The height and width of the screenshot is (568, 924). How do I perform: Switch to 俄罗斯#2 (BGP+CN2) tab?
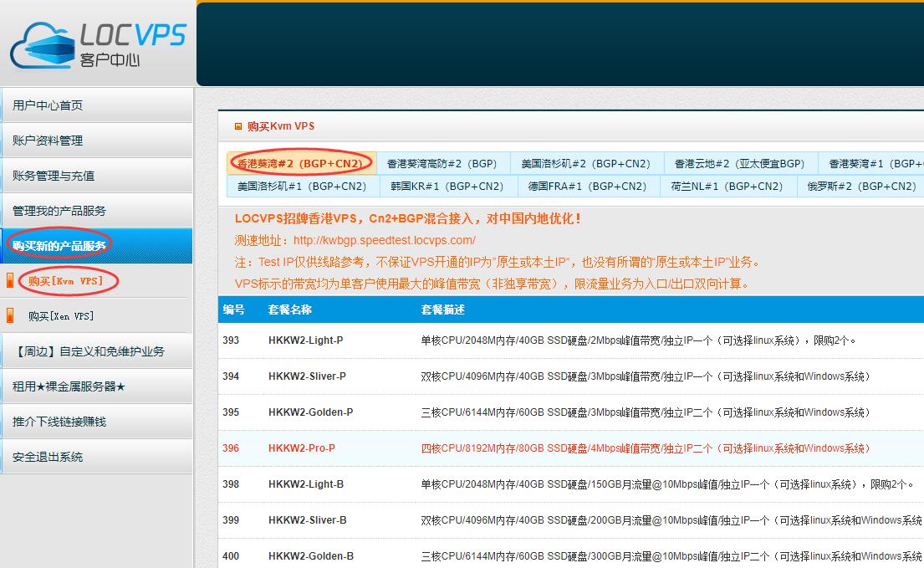(861, 187)
